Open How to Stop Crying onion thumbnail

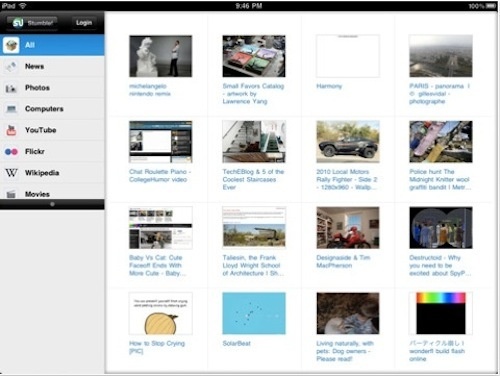coord(161,314)
